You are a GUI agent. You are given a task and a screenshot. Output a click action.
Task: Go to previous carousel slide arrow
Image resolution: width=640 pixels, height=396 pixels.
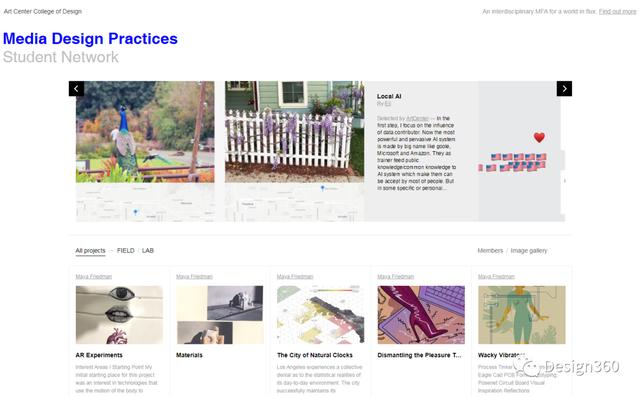[76, 89]
